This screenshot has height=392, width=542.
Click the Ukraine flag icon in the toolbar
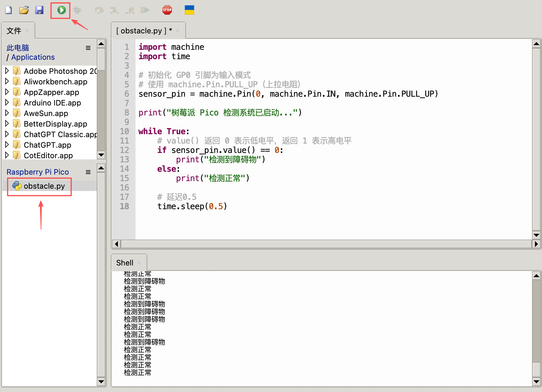coord(189,10)
